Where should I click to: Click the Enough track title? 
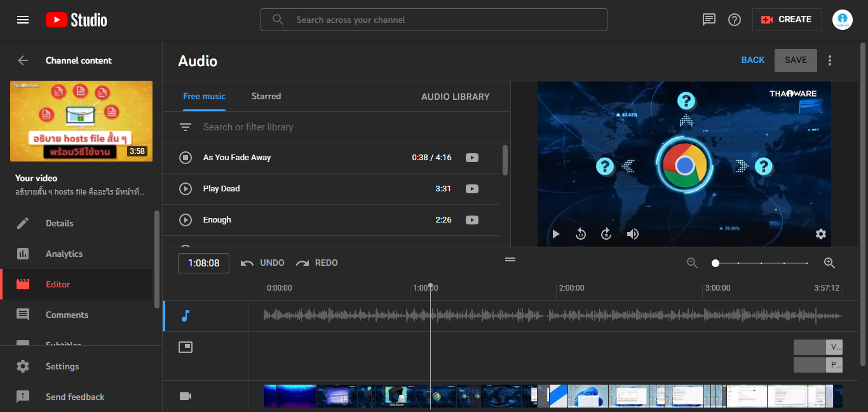tap(217, 220)
